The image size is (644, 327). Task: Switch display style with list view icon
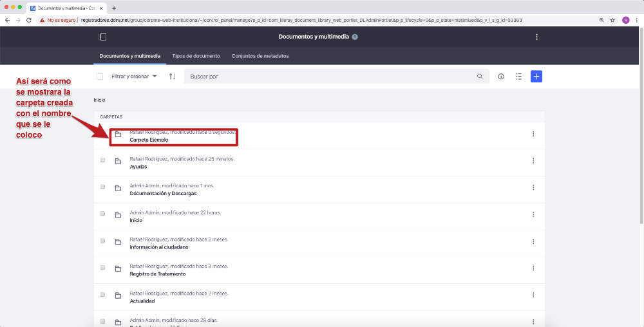click(x=518, y=77)
